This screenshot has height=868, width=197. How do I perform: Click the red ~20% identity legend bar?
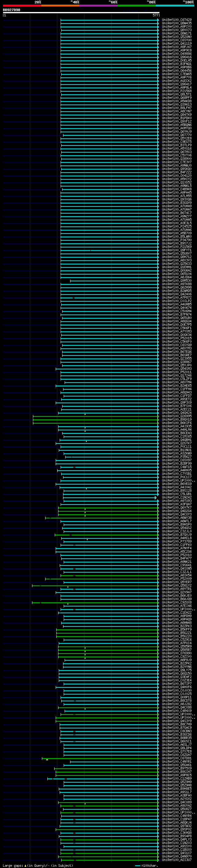coord(22,6)
